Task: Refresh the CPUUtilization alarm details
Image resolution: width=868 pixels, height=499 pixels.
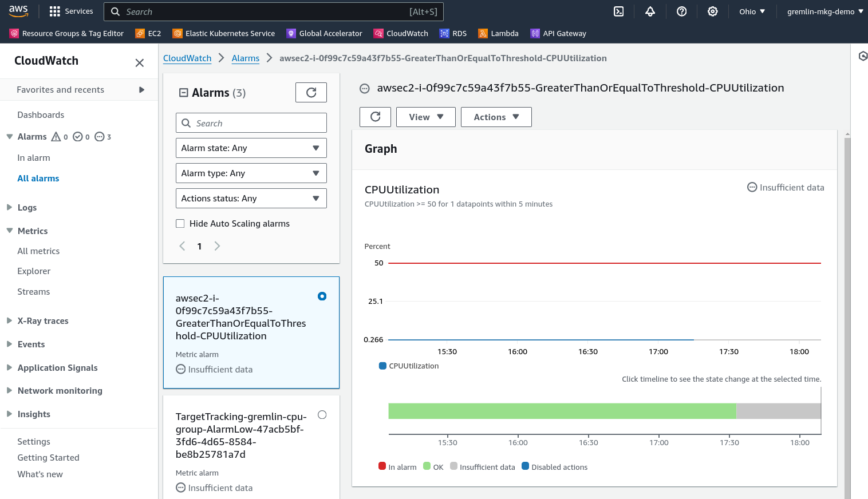Action: click(375, 117)
